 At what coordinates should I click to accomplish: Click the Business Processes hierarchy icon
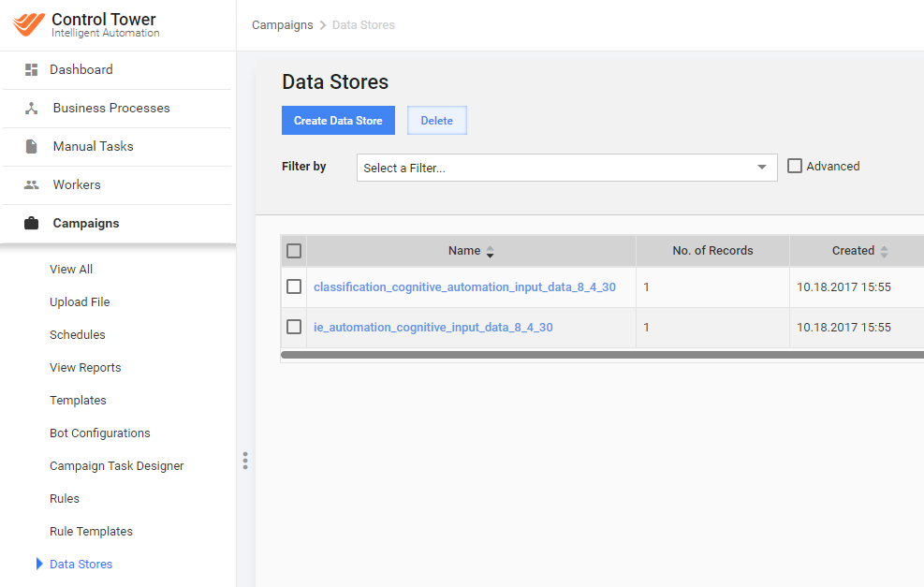(31, 108)
